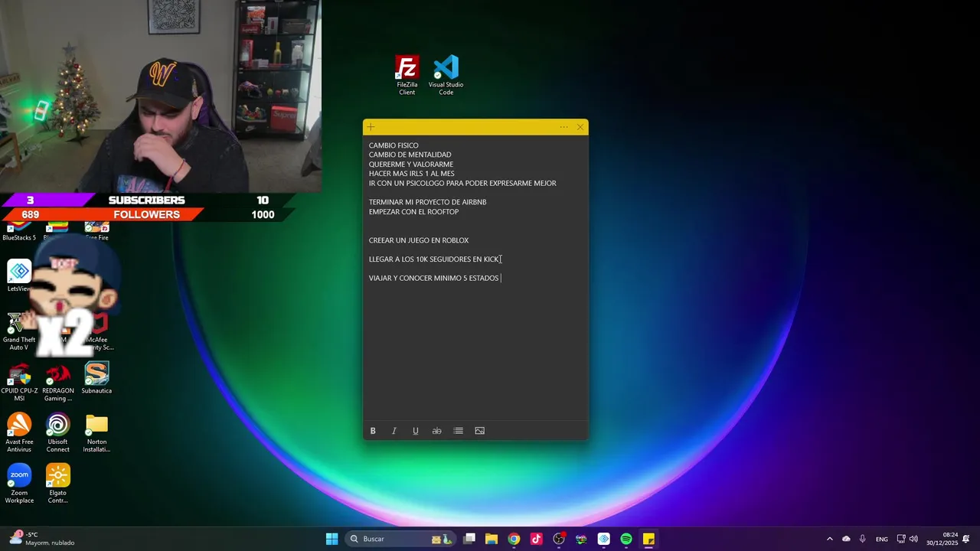The image size is (980, 551).
Task: Open BlueStacks 5 desktop shortcut
Action: (x=19, y=232)
